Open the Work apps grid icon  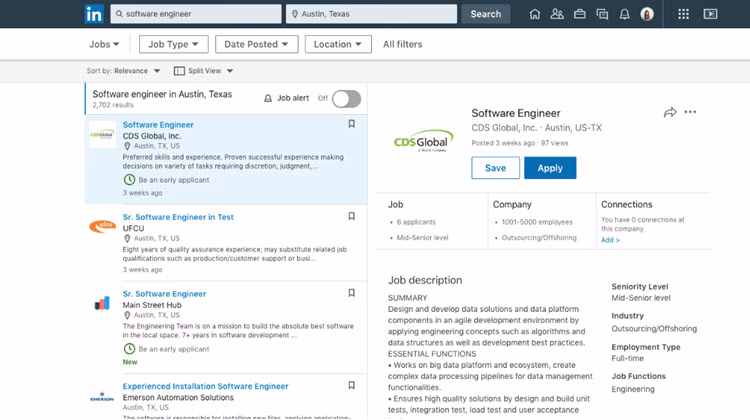684,14
